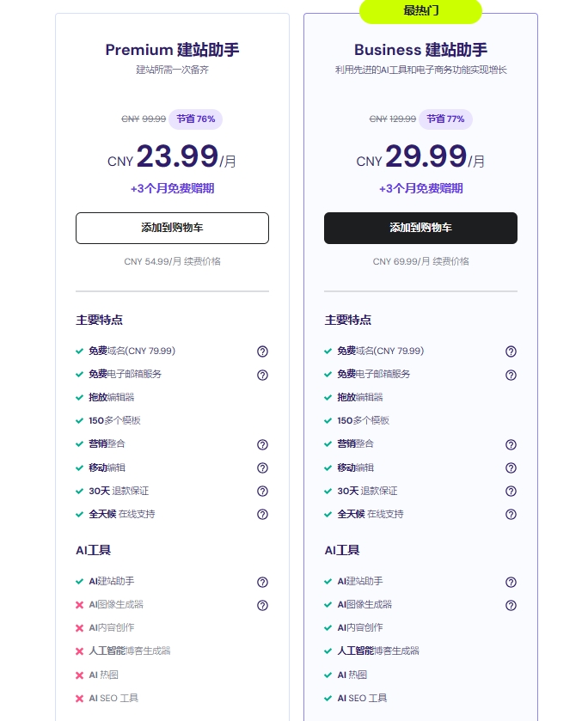This screenshot has width=588, height=721.
Task: Click help icon beside Premium 免费电子邮箱服务
Action: pyautogui.click(x=262, y=375)
